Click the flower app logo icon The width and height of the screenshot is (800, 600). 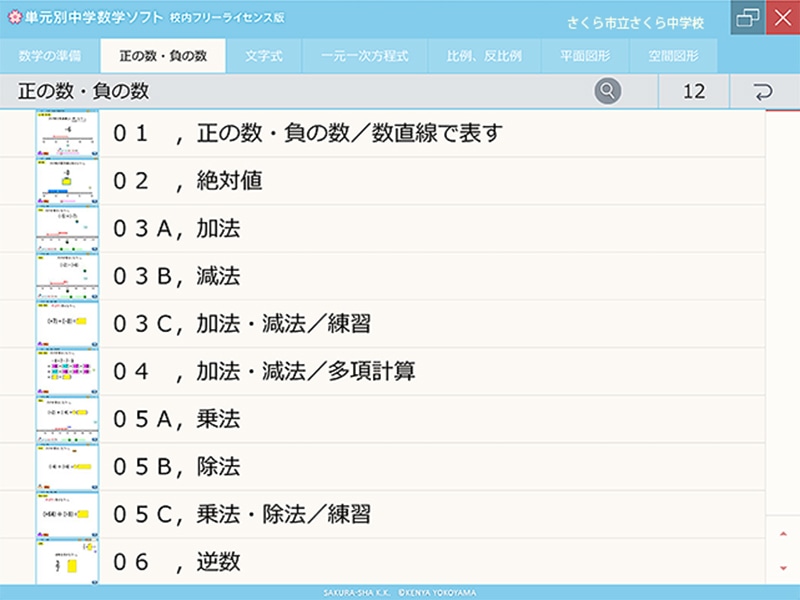point(15,16)
